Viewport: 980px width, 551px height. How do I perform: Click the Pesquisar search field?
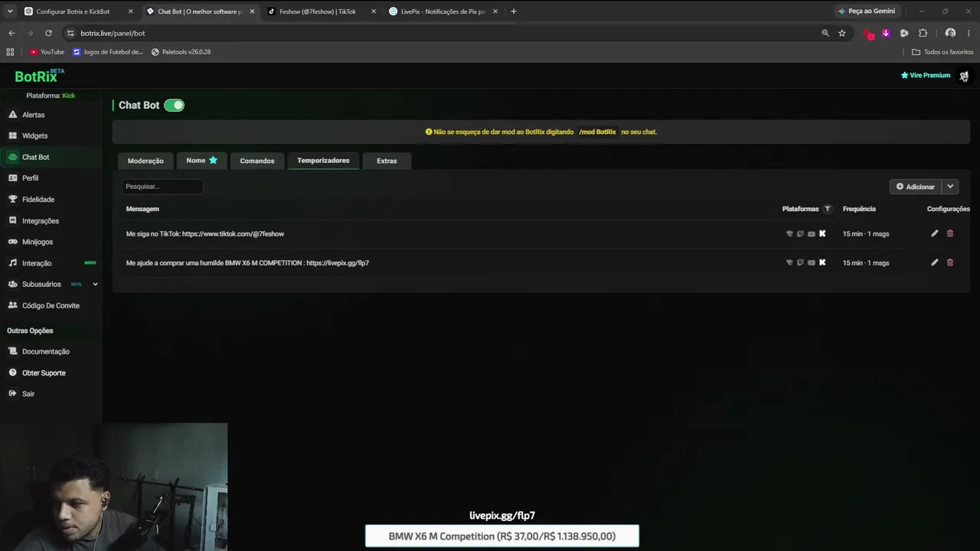coord(162,187)
